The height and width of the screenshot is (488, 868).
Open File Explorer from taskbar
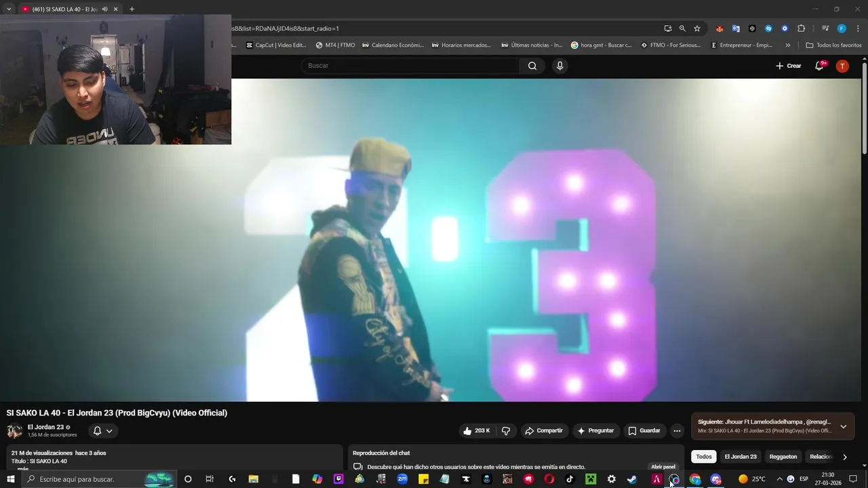click(253, 479)
